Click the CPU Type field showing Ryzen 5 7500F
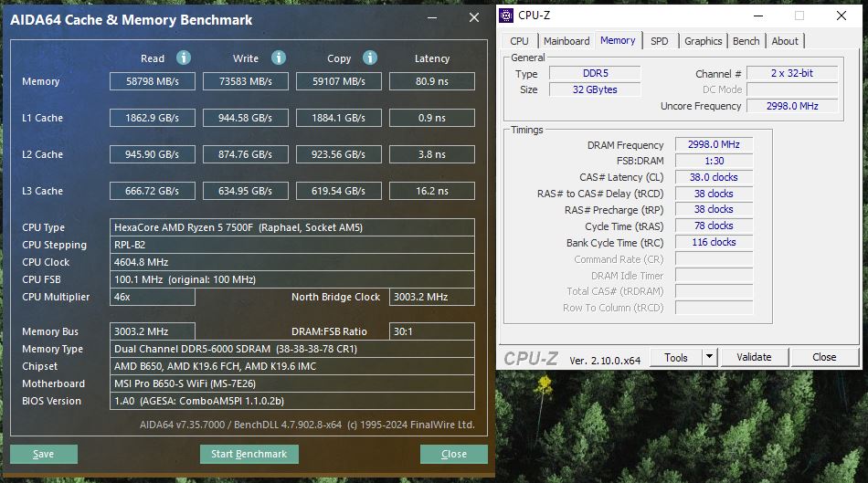The image size is (868, 483). coord(292,227)
